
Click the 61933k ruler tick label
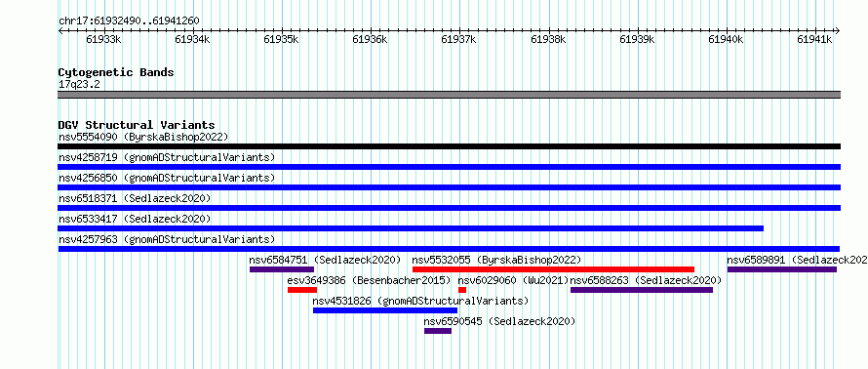[104, 39]
